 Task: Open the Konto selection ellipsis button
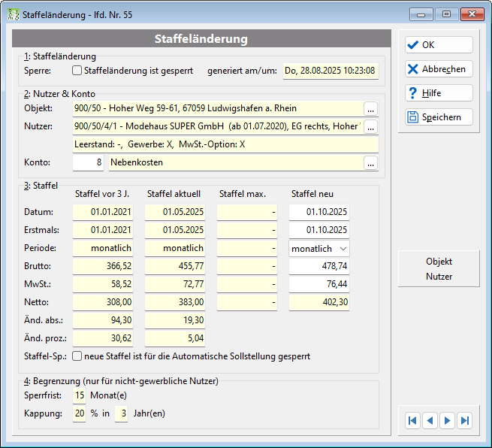(370, 162)
